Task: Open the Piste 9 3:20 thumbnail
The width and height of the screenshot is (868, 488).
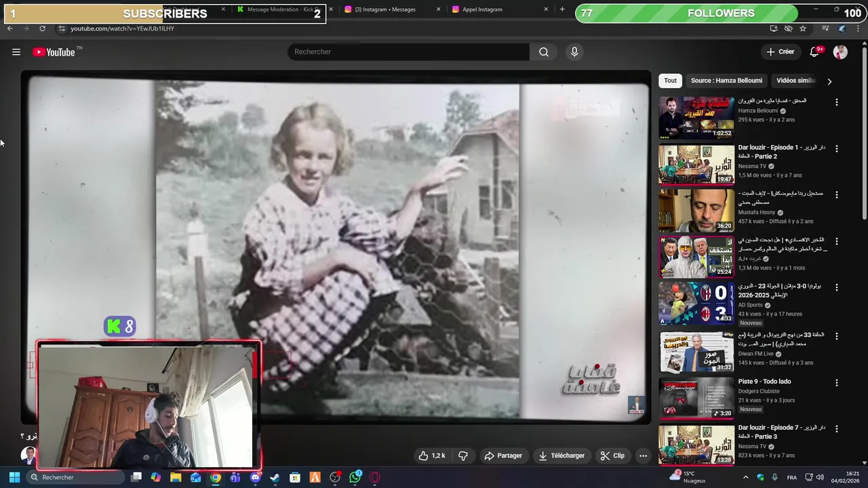Action: [x=696, y=398]
